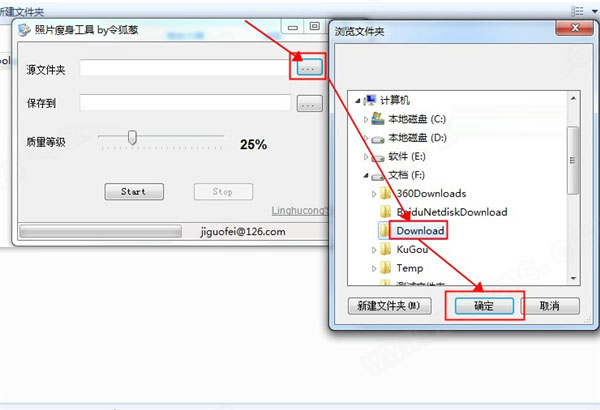This screenshot has height=410, width=600.
Task: Click the source folder browse (...) button
Action: [x=310, y=67]
